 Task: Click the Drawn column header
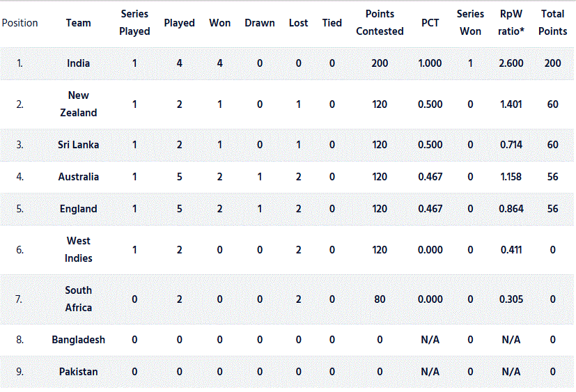[259, 23]
